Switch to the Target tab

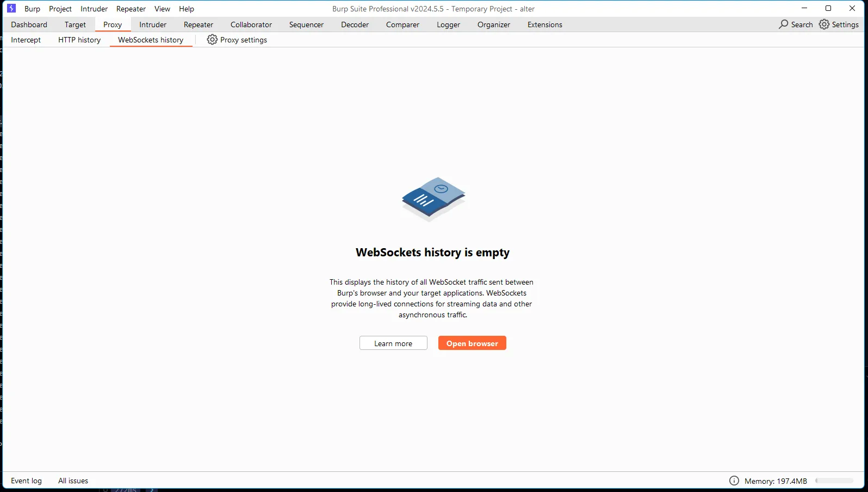coord(75,24)
